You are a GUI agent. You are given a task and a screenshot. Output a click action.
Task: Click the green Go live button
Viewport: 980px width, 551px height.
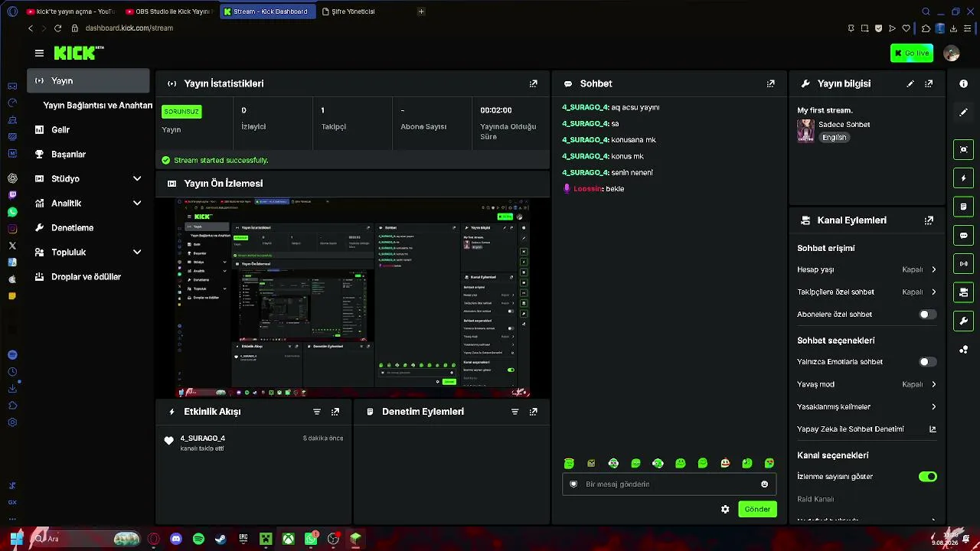pos(912,53)
